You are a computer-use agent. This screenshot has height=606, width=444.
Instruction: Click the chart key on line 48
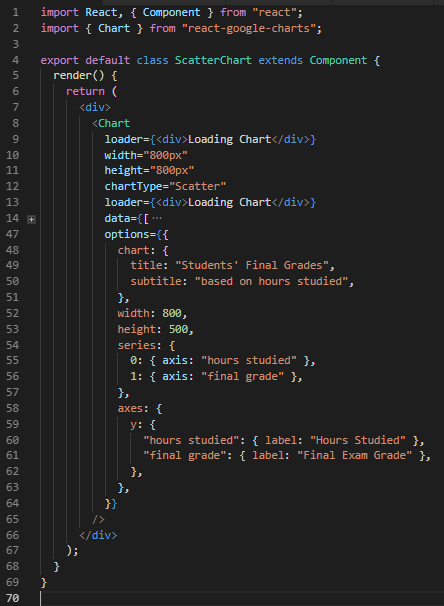click(x=133, y=250)
